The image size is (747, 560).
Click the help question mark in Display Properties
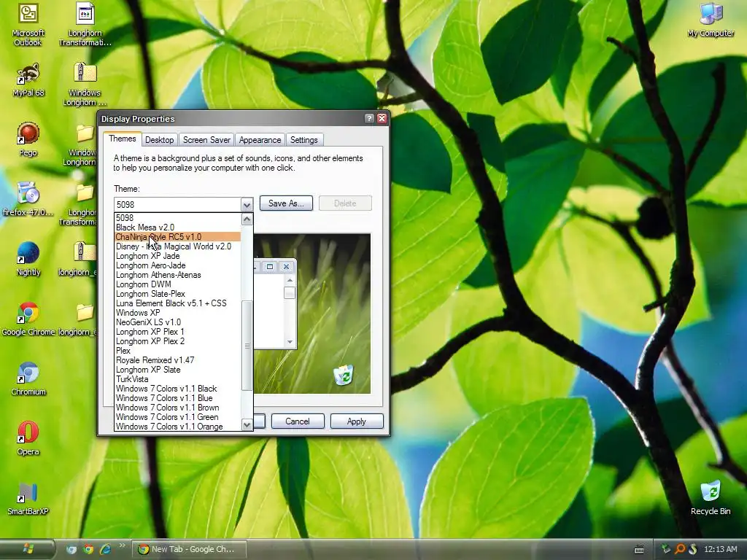369,119
